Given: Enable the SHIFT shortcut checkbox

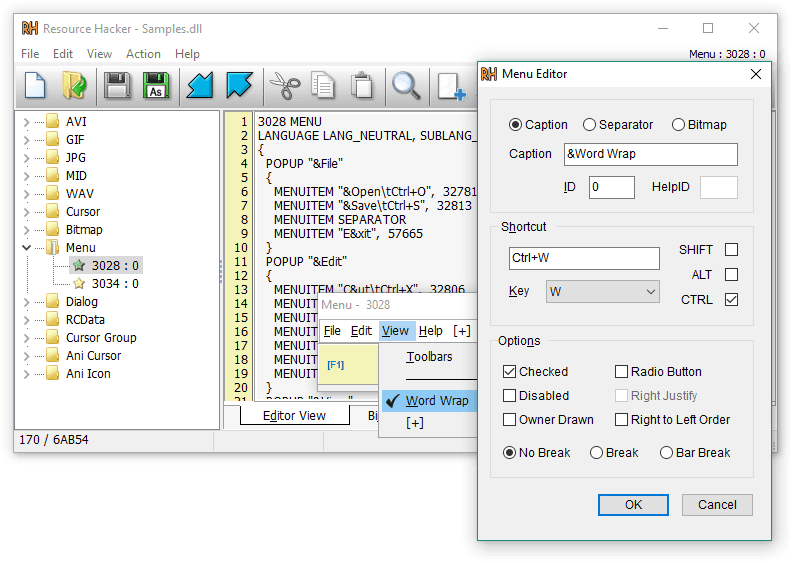Looking at the screenshot, I should 731,250.
